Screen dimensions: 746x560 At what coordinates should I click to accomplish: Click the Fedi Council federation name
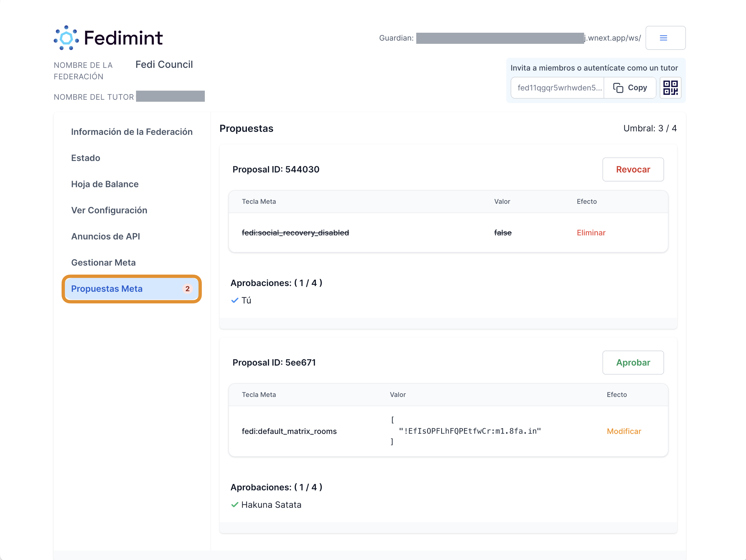164,64
